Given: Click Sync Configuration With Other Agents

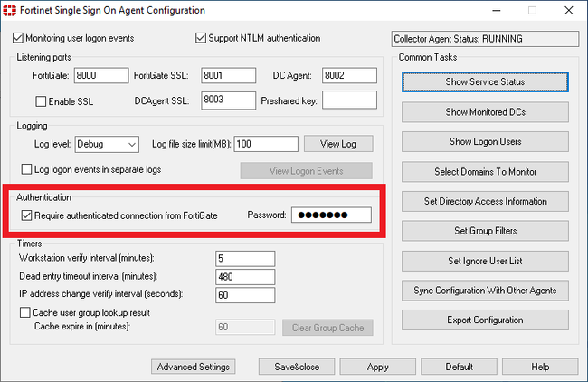Looking at the screenshot, I should tap(485, 291).
